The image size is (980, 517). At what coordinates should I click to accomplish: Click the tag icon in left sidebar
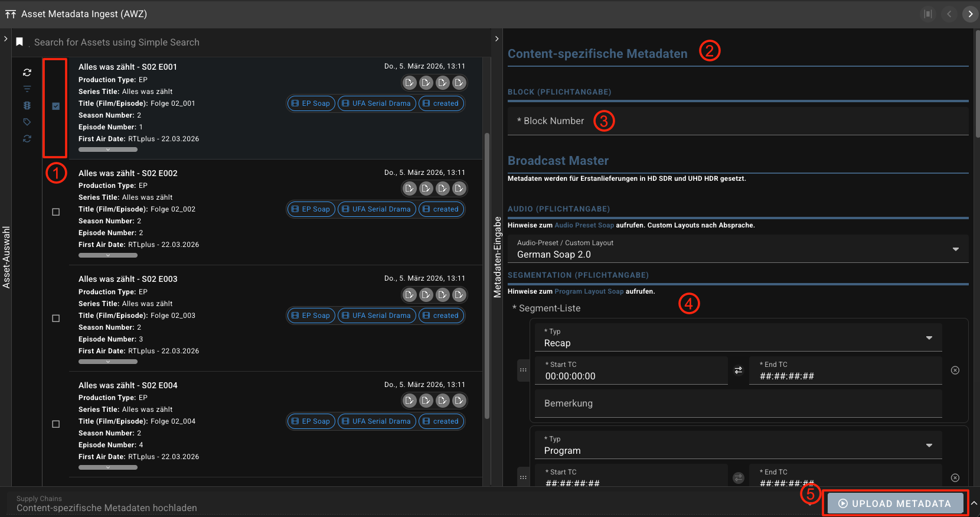click(27, 122)
